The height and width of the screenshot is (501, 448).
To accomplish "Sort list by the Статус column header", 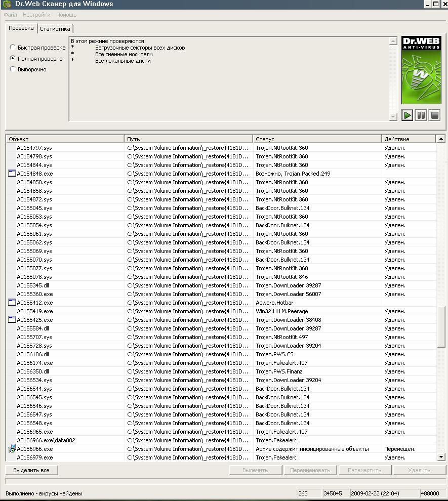I will tap(316, 139).
